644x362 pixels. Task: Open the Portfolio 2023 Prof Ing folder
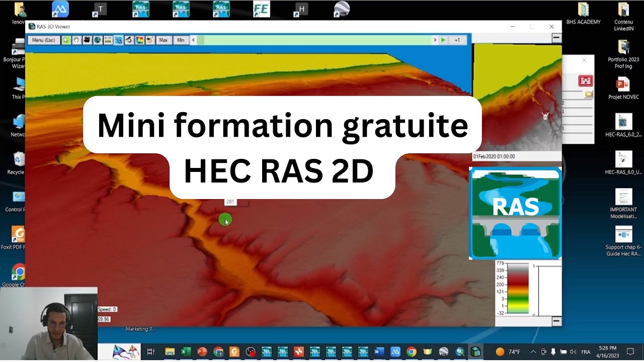click(x=623, y=54)
